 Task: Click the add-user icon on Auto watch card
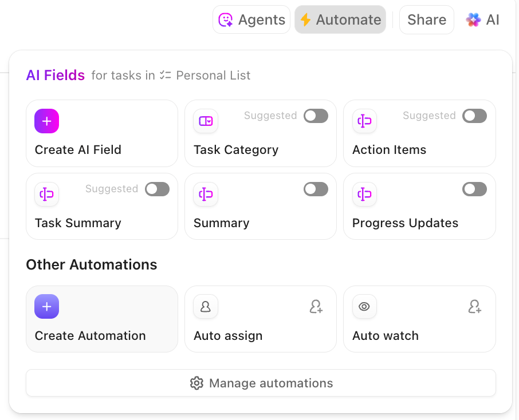474,307
